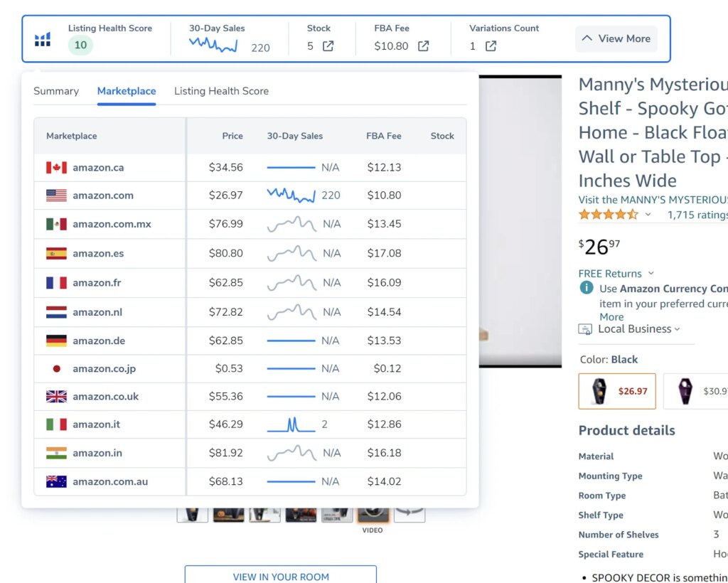This screenshot has width=728, height=583.
Task: Click the amazon.com marketplace name
Action: pos(103,196)
